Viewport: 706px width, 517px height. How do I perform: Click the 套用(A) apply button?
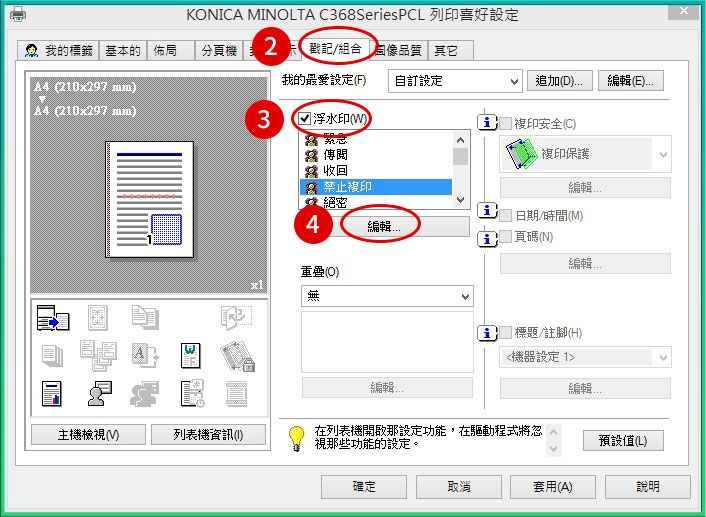coord(553,487)
